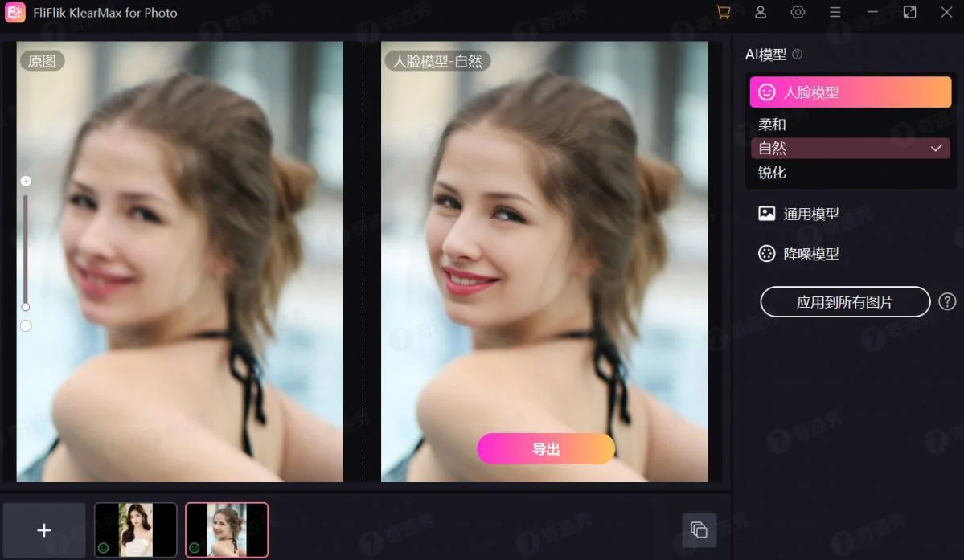
Task: Click the batch copy icon at bottom right
Action: 699,529
